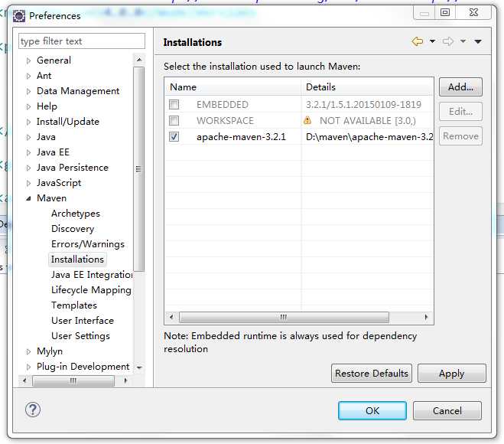Expand the Java Persistence node

[28, 168]
